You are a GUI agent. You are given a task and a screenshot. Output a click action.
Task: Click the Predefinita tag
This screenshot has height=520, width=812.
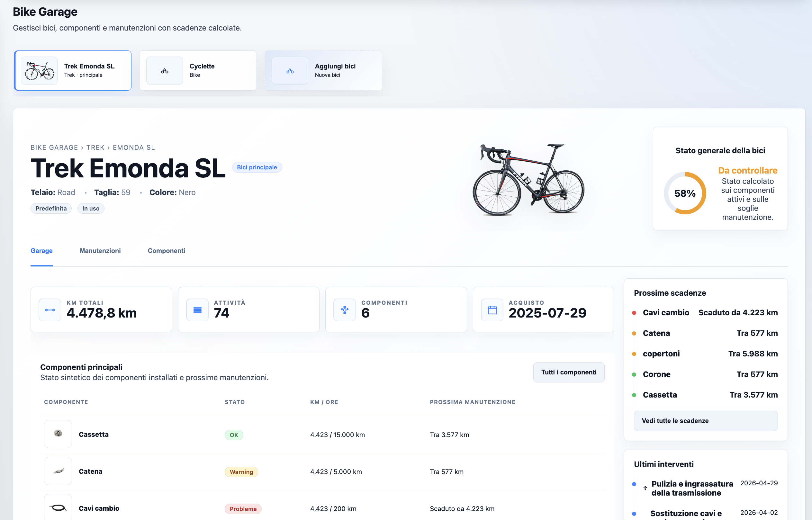tap(51, 208)
